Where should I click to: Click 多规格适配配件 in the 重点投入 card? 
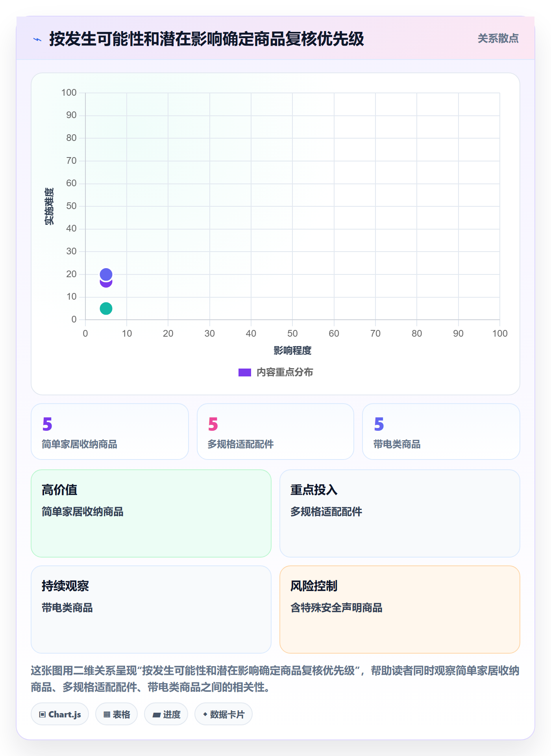pos(326,512)
